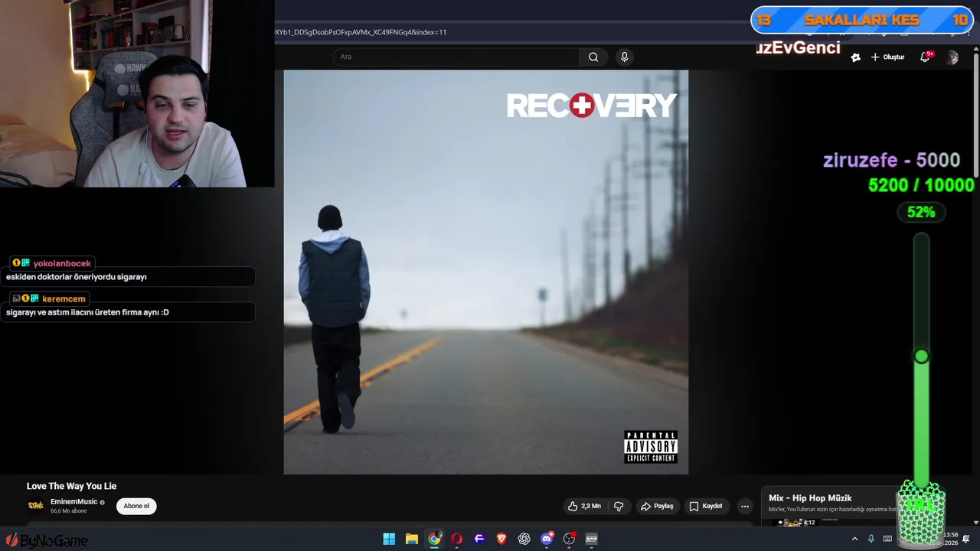980x551 pixels.
Task: Open the Brave browser taskbar icon
Action: click(x=501, y=539)
